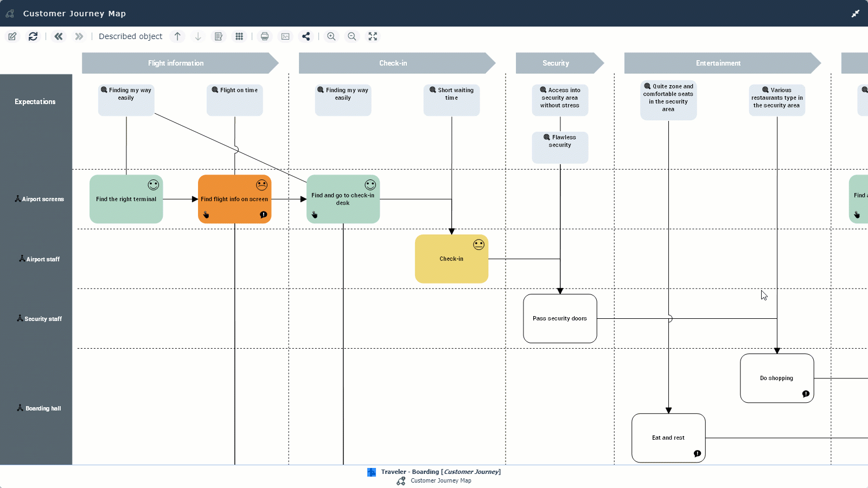The width and height of the screenshot is (868, 488).
Task: Select the Entertainment phase header
Action: [x=723, y=63]
